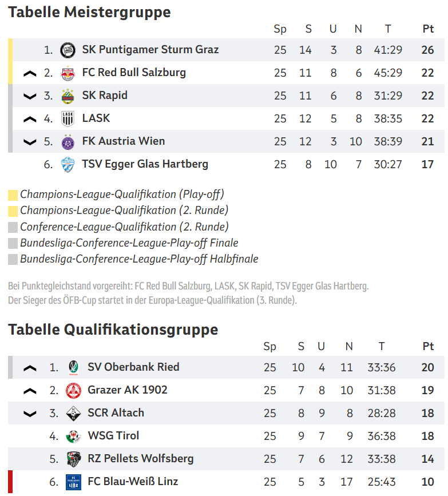Click the down arrow beside SCR Altach
The height and width of the screenshot is (496, 448).
pyautogui.click(x=30, y=413)
